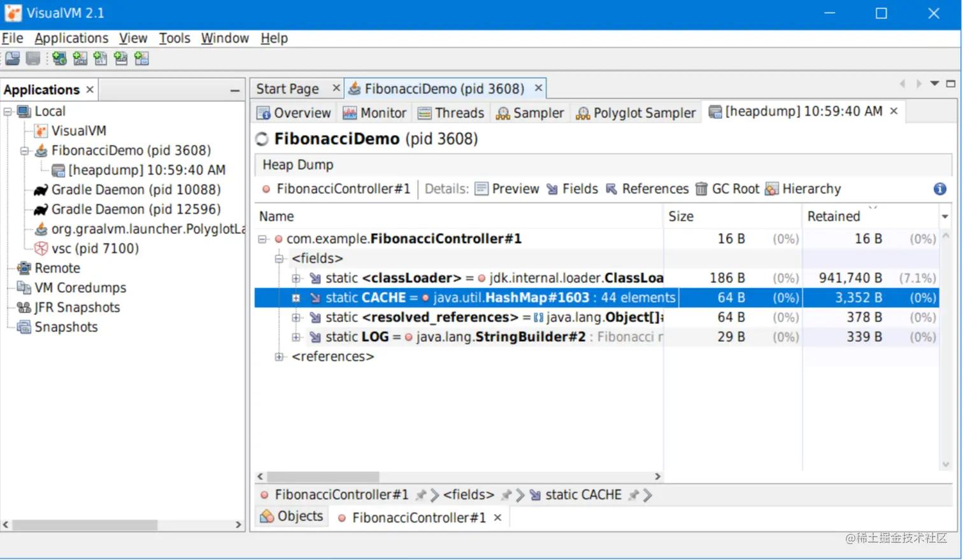Switch to the Monitor tab
This screenshot has height=560, width=963.
[374, 113]
